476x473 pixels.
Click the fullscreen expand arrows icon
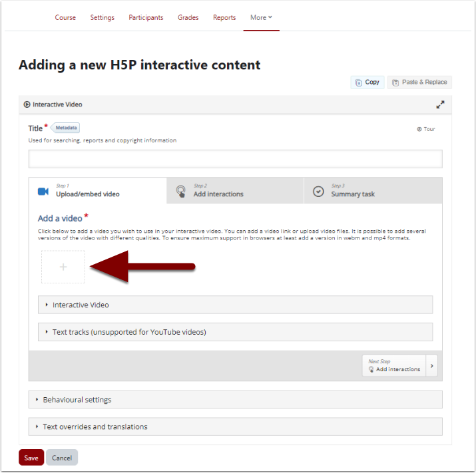click(x=440, y=104)
